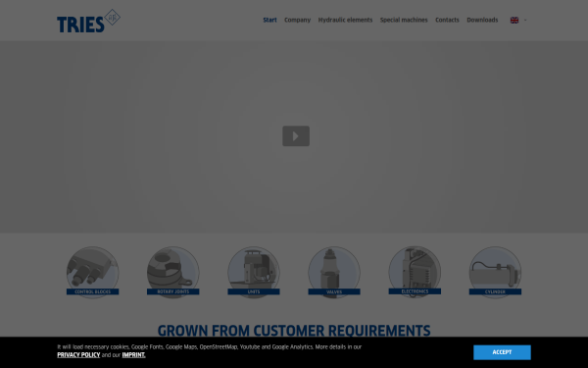
Task: Open the Imprint link
Action: [x=133, y=355]
